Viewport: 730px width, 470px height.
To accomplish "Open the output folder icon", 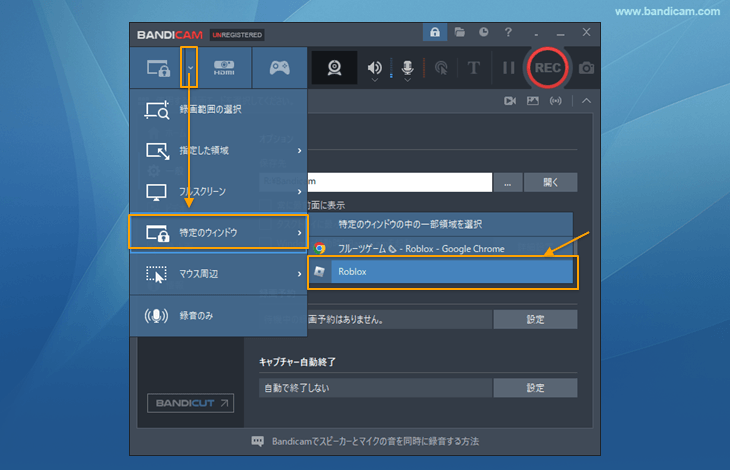I will (460, 32).
